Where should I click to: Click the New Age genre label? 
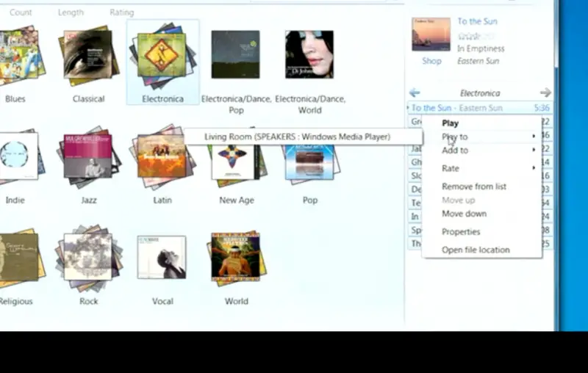(237, 200)
